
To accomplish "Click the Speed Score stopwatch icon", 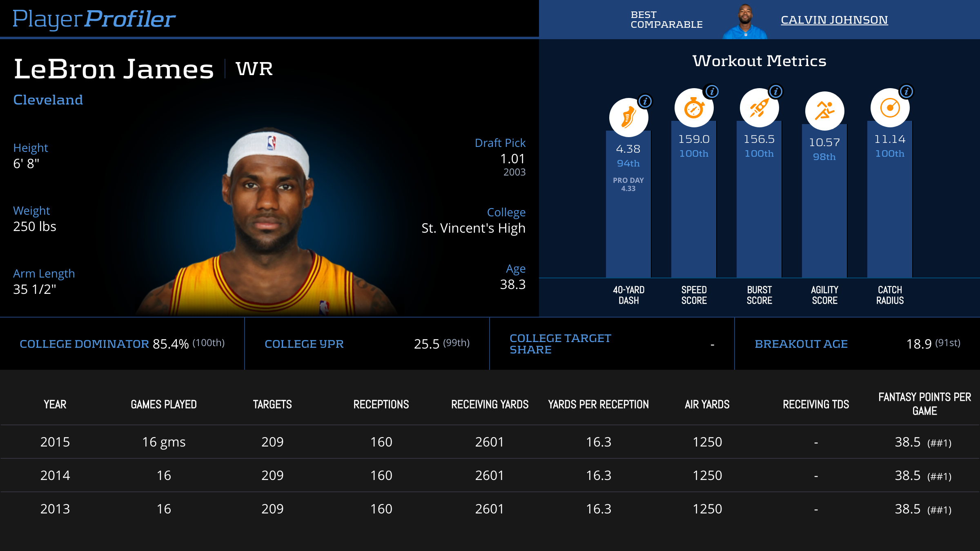I will (694, 108).
